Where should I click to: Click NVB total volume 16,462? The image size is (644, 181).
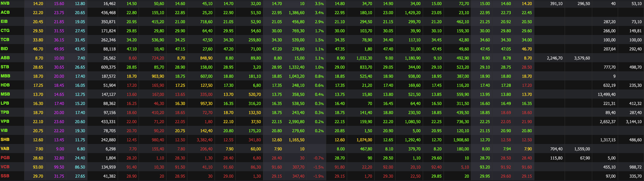[x=109, y=4]
